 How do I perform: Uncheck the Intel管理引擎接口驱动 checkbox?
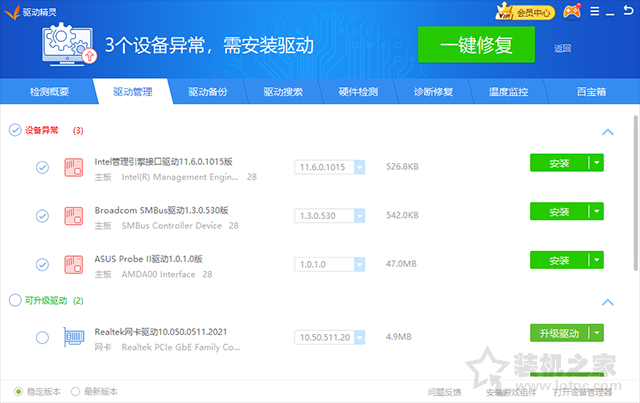[42, 167]
